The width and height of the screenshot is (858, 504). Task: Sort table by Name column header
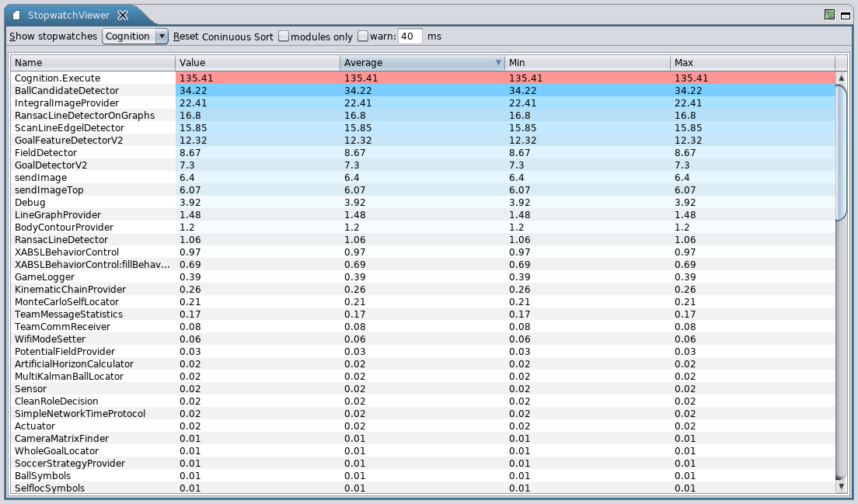92,63
